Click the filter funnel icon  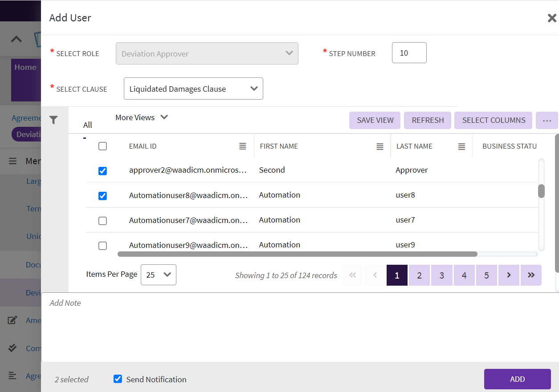pos(53,120)
